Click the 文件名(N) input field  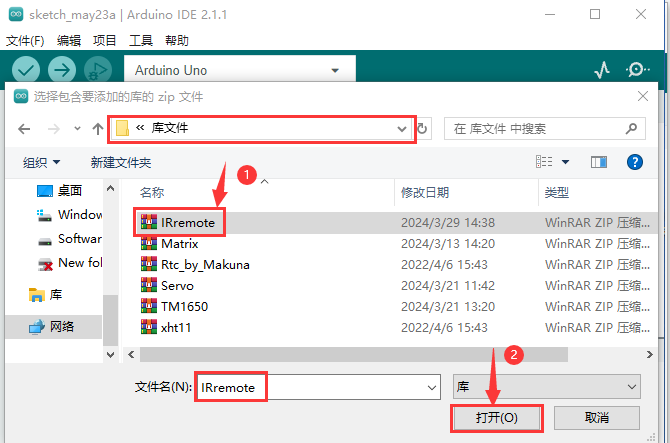317,387
